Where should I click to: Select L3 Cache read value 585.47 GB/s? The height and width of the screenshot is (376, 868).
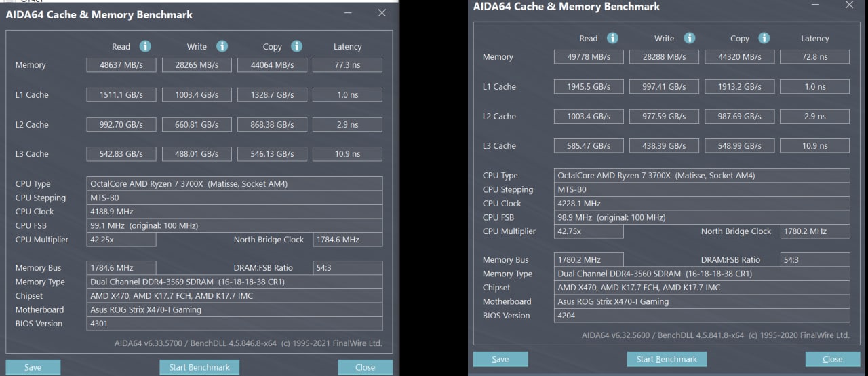pyautogui.click(x=589, y=146)
